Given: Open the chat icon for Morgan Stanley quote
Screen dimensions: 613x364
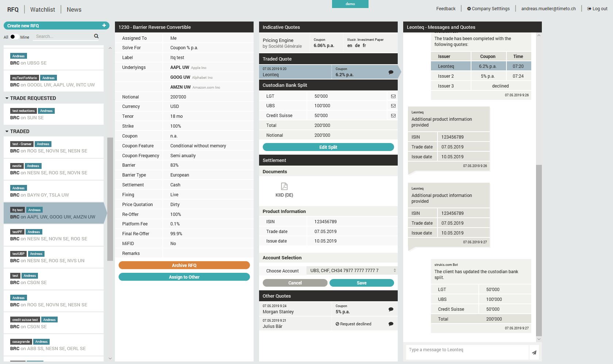Looking at the screenshot, I should click(x=391, y=309).
